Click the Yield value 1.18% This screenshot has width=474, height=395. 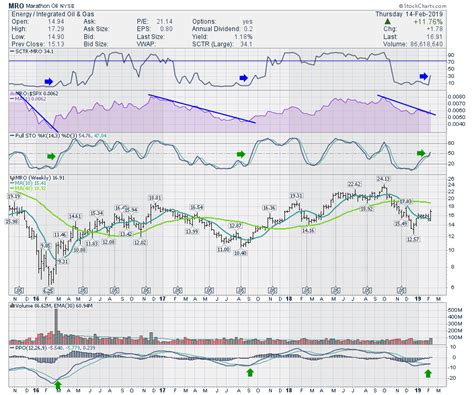click(x=243, y=37)
